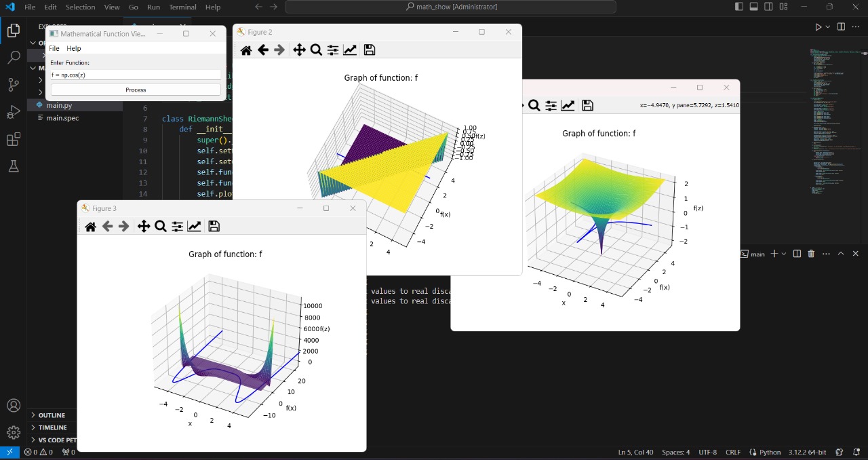Toggle Primary Side Bar layout button

pyautogui.click(x=738, y=7)
